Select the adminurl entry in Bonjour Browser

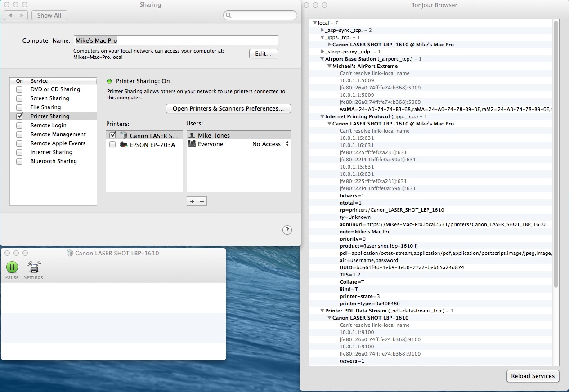(x=442, y=224)
